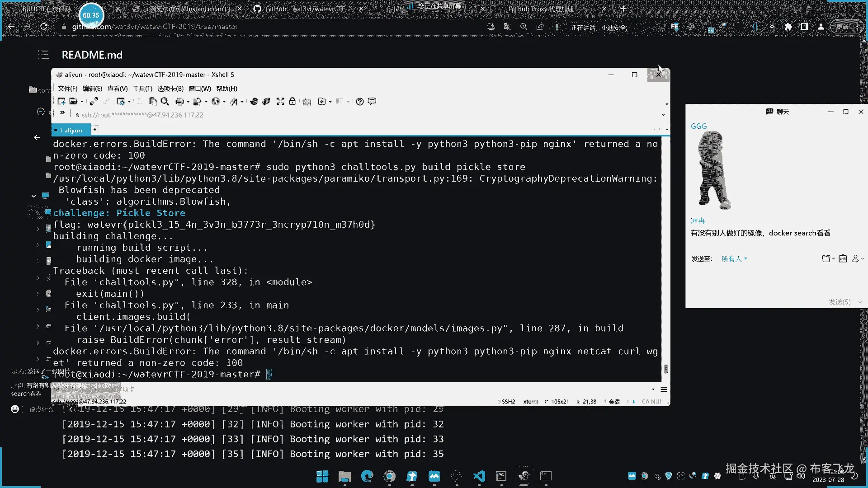
Task: Select the aliyun session tab
Action: (71, 130)
